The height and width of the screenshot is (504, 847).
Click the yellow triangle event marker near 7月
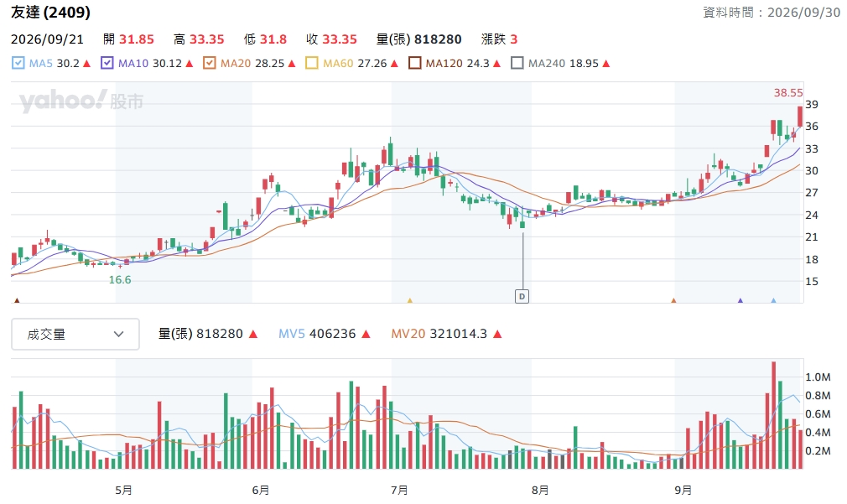pos(409,300)
